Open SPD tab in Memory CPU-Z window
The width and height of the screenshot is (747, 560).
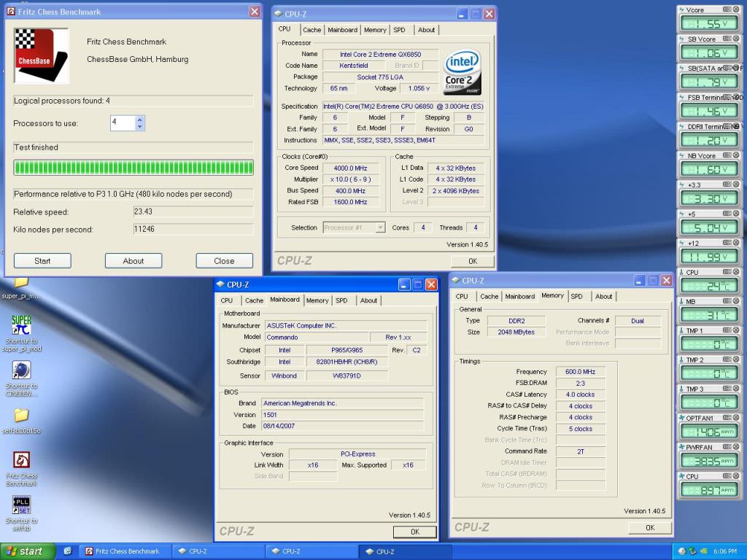(576, 296)
